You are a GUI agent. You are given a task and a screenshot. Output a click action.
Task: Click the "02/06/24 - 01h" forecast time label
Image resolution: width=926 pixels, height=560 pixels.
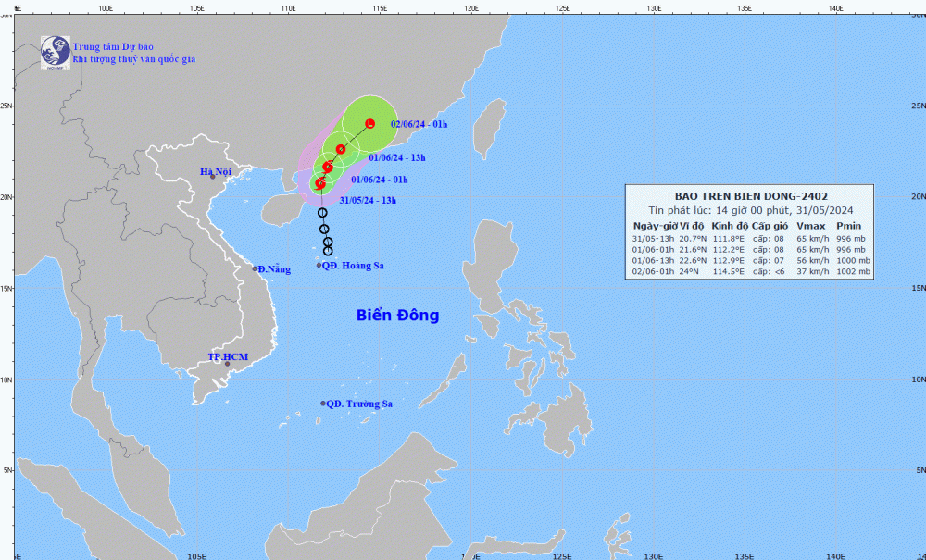point(419,124)
